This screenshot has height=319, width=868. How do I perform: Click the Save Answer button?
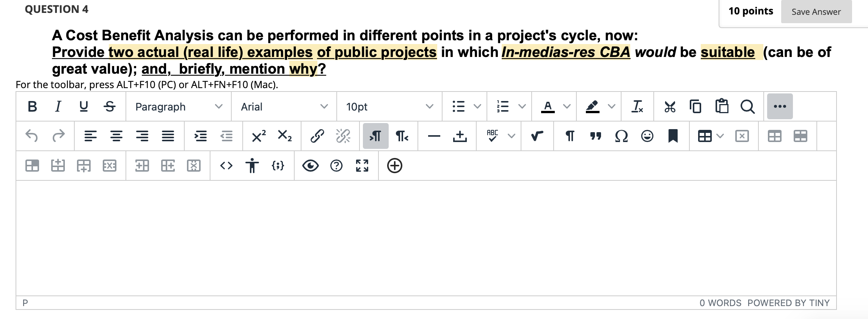(816, 12)
